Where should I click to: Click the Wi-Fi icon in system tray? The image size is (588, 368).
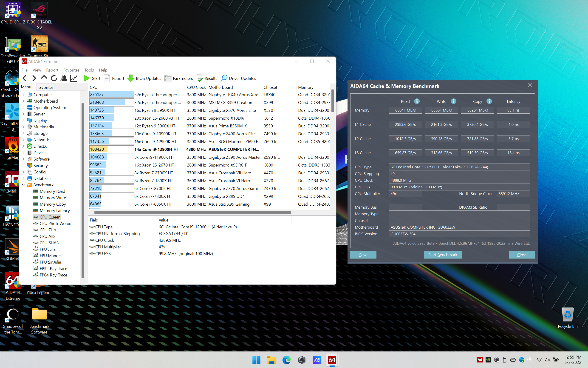point(539,360)
